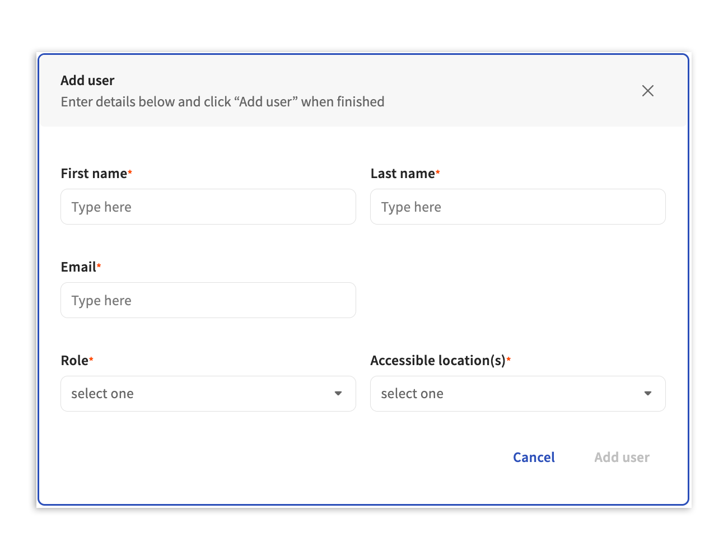
Task: Click inside the Last name field
Action: [x=517, y=207]
